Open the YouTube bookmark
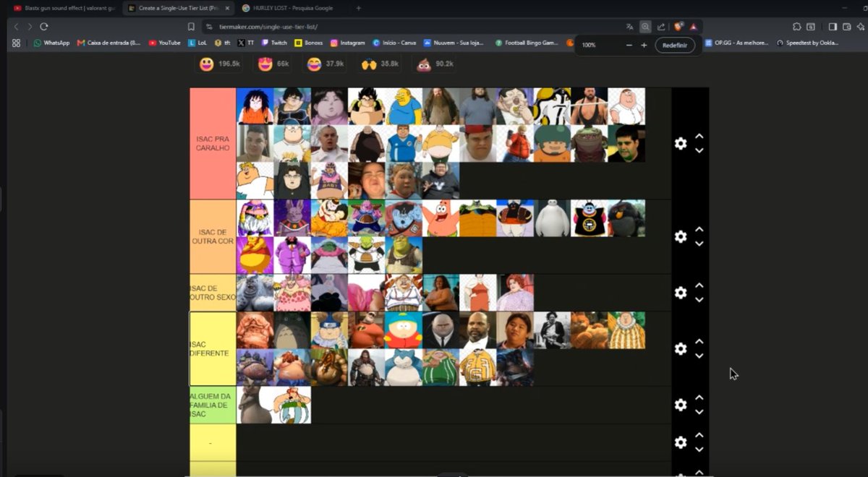 click(x=165, y=43)
